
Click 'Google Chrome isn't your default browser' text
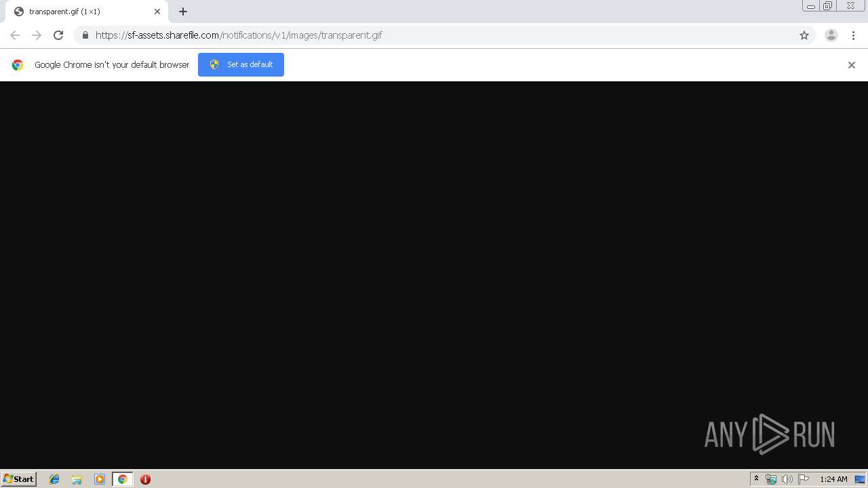[x=112, y=65]
